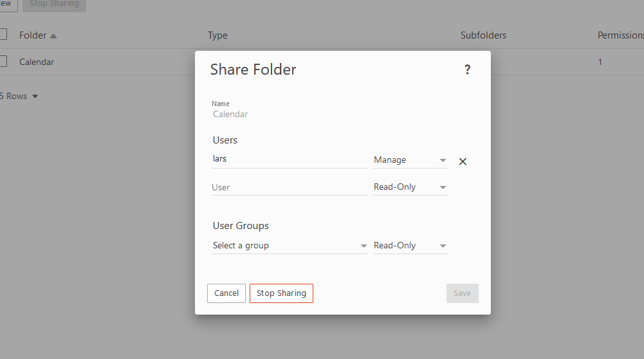Click the lars username text field

click(290, 159)
